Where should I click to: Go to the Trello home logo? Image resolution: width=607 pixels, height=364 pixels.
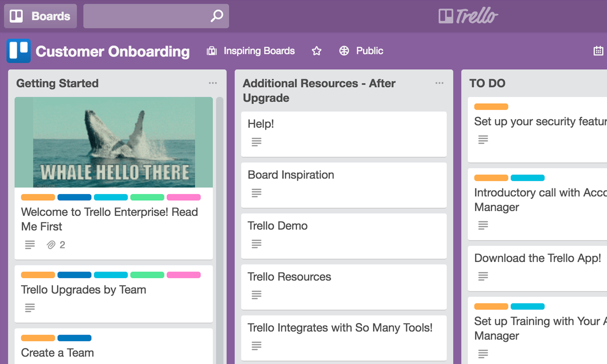coord(468,16)
